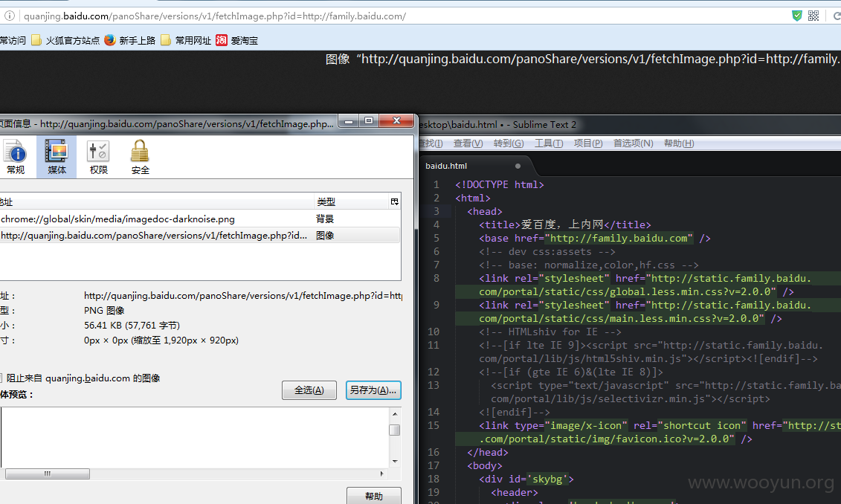Open the 项目(P) menu in Sublime Text
This screenshot has width=841, height=504.
coord(588,143)
